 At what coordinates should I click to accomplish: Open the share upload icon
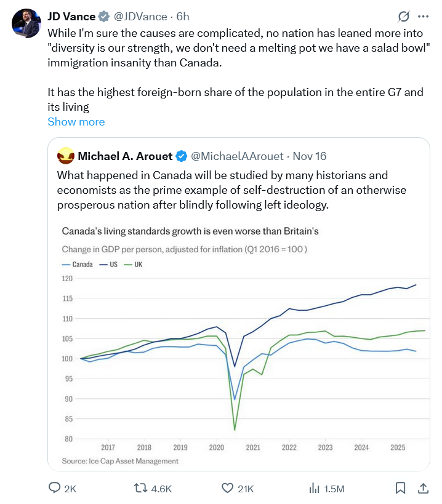click(424, 488)
